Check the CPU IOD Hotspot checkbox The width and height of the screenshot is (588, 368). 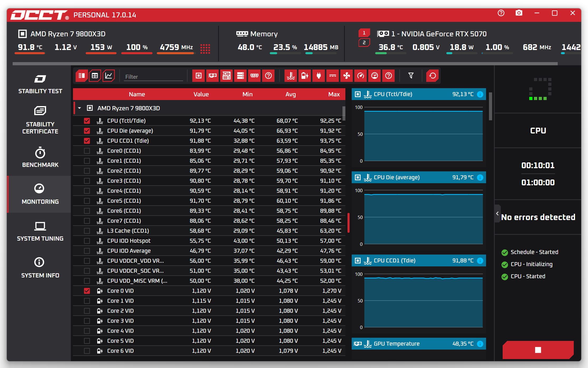(x=87, y=241)
